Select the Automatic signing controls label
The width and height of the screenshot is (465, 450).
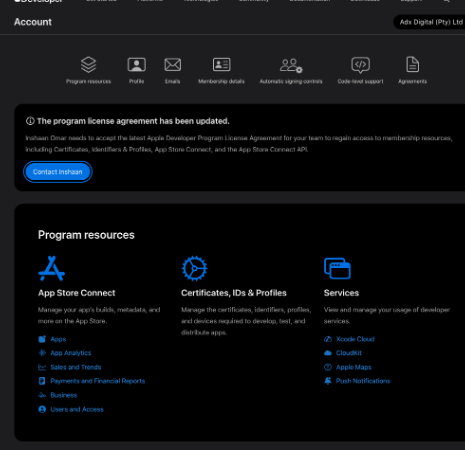[x=291, y=81]
